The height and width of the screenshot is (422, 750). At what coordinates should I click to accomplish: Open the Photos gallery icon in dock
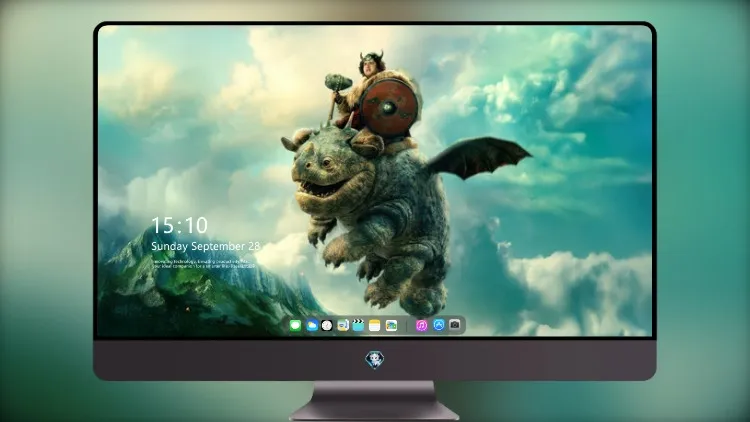pyautogui.click(x=391, y=326)
